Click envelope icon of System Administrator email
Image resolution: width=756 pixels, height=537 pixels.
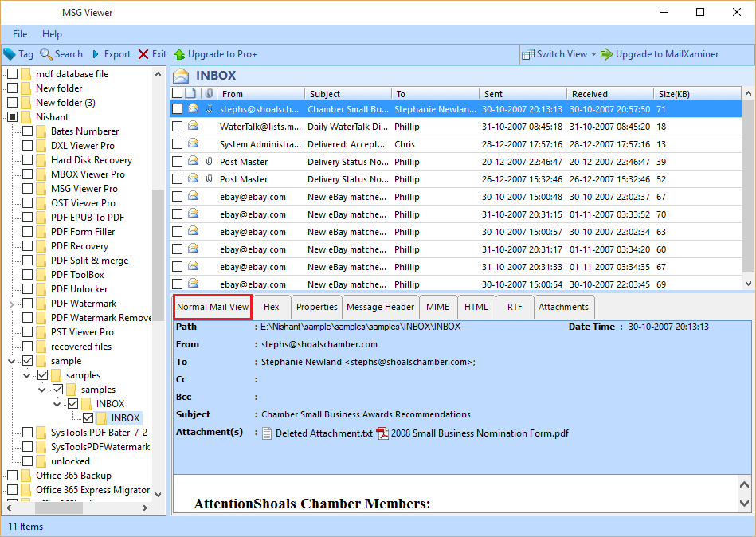click(x=193, y=143)
